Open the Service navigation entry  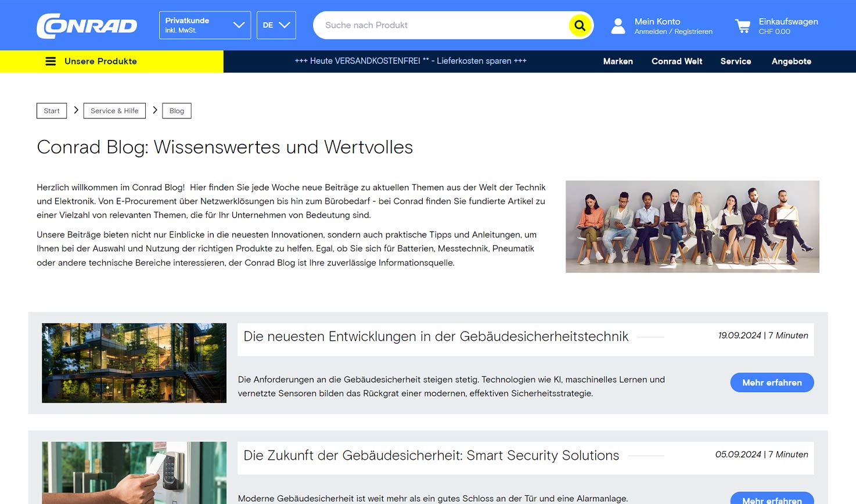pyautogui.click(x=735, y=61)
